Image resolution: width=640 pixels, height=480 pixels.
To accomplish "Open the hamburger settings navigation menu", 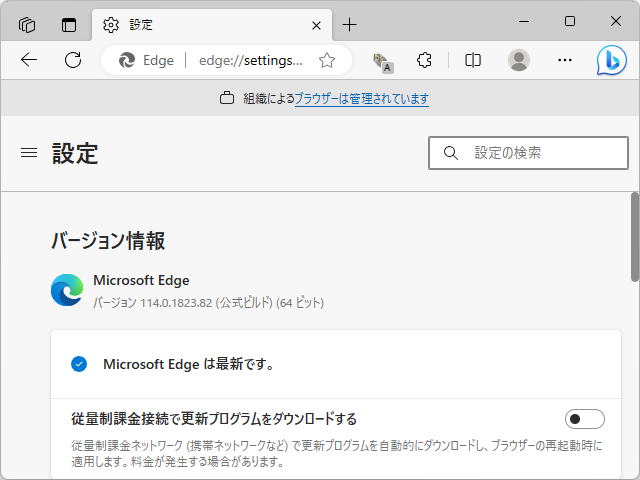I will click(x=29, y=153).
